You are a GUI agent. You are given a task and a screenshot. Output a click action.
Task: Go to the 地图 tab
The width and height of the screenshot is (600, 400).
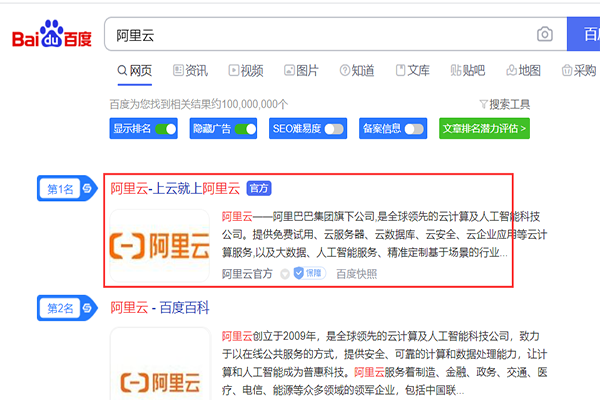pos(523,71)
